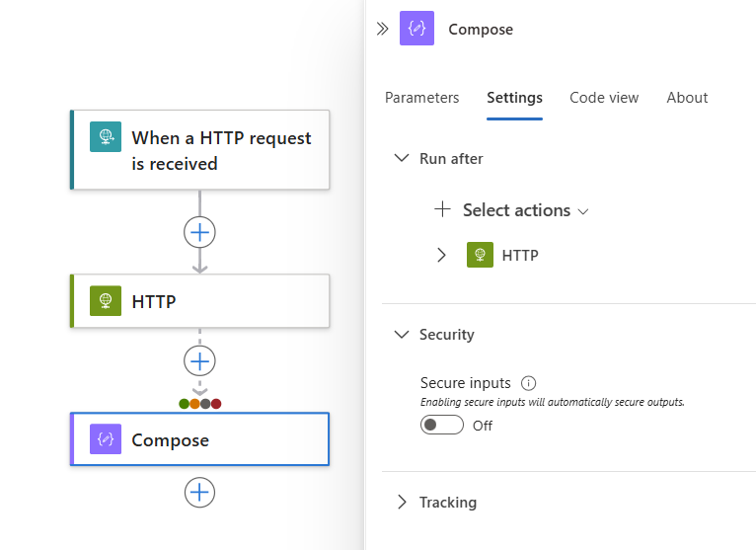This screenshot has width=756, height=550.
Task: Go to the About tab
Action: pos(687,98)
